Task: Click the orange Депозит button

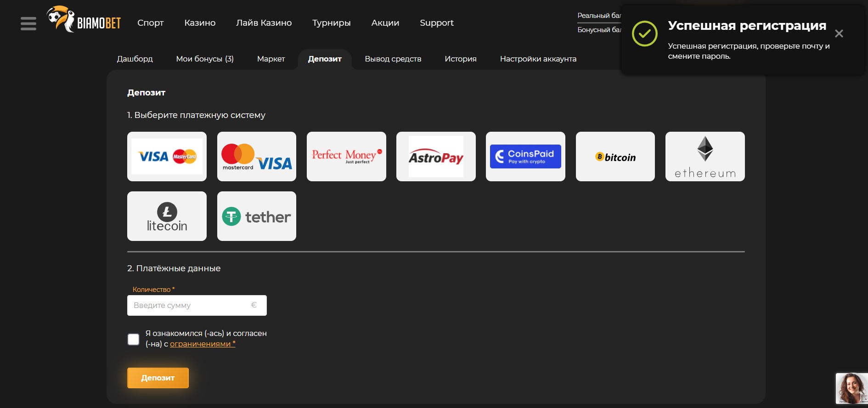Action: tap(158, 378)
